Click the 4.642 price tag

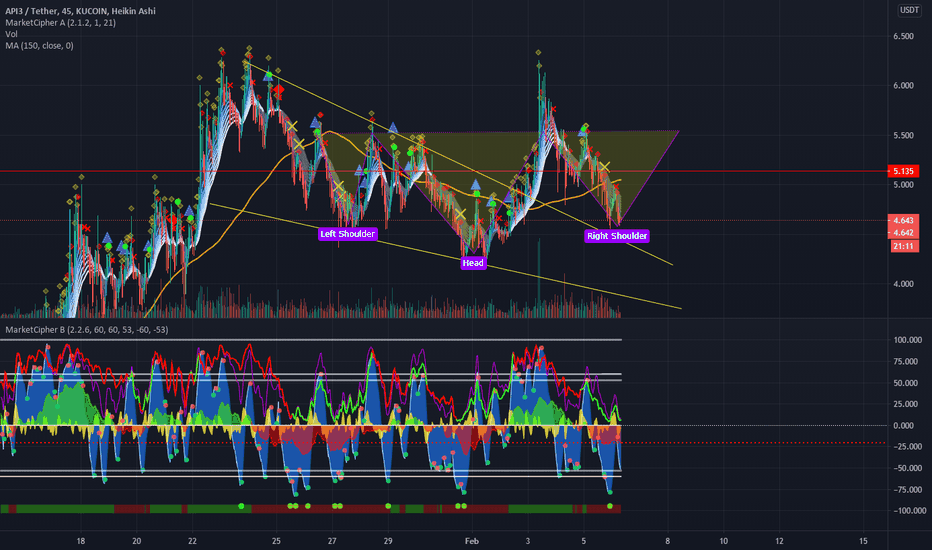[x=903, y=232]
